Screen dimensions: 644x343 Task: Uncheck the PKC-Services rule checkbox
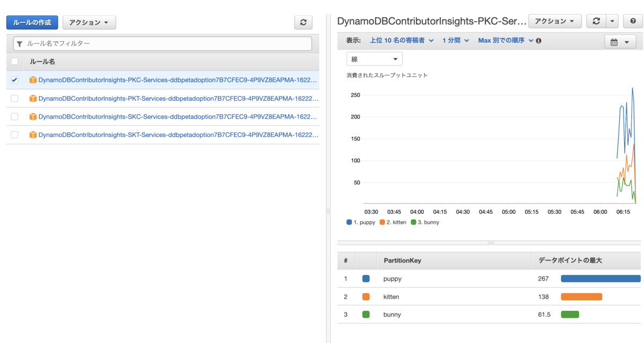[x=14, y=80]
